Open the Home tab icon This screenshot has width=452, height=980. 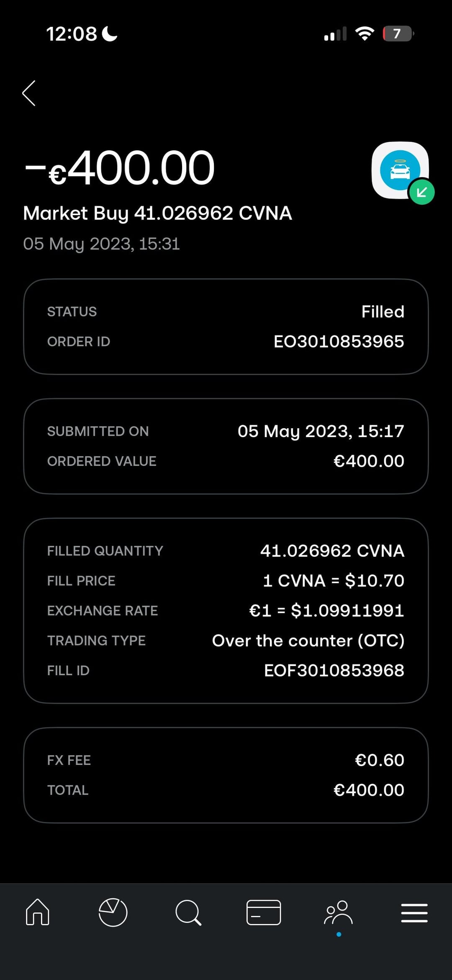(x=38, y=912)
